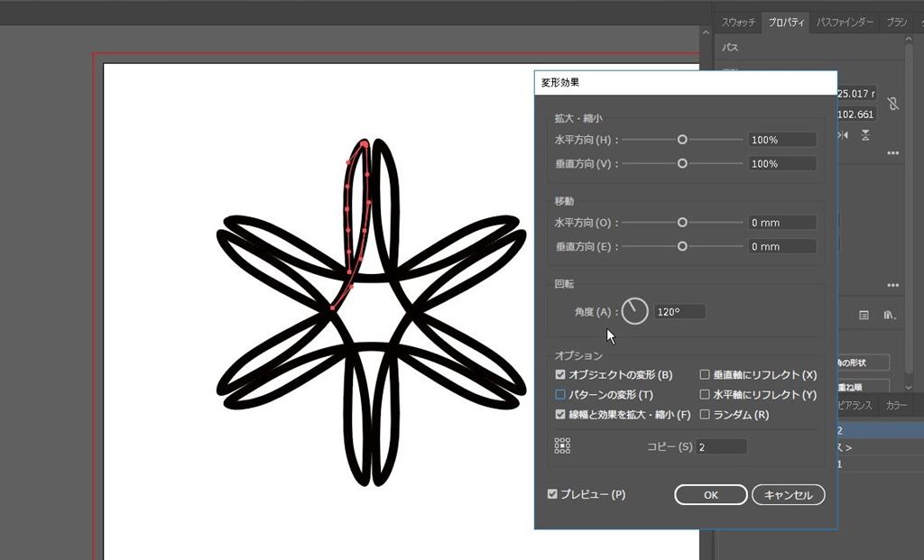Enable ランダム (R) checkbox
Viewport: 924px width, 560px height.
705,415
